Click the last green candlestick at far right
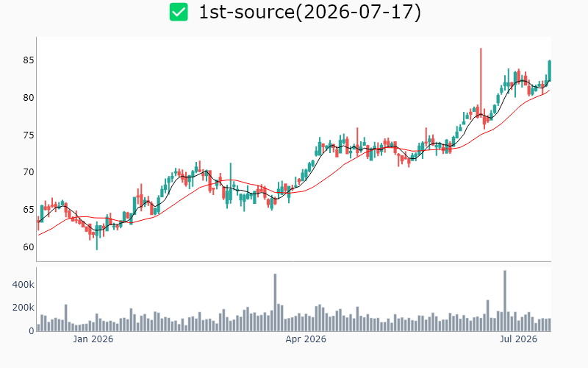 click(x=549, y=71)
